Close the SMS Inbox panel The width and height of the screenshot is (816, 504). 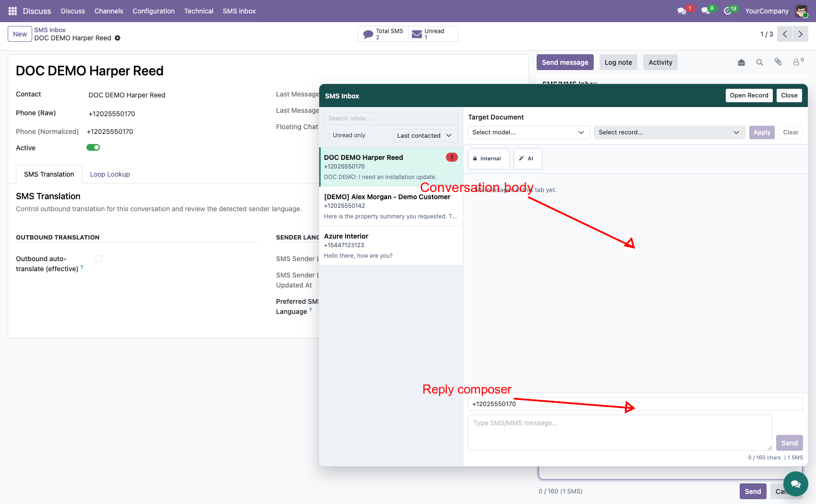point(789,96)
